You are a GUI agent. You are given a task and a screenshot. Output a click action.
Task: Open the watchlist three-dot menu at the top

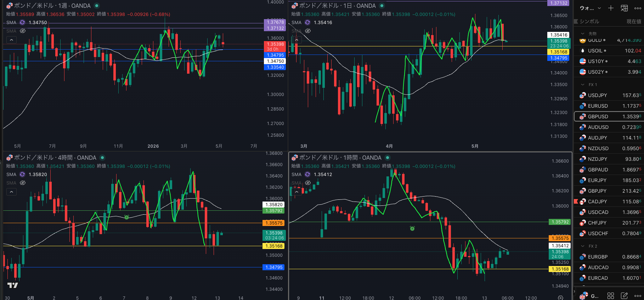coord(638,8)
